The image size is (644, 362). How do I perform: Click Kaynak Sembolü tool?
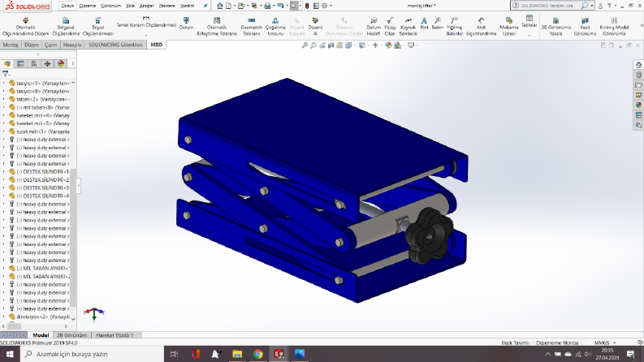[x=408, y=27]
